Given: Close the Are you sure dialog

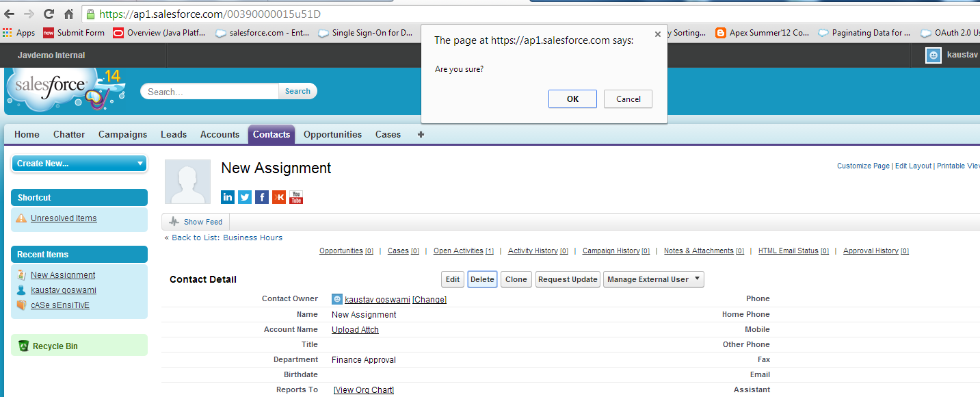Looking at the screenshot, I should point(658,33).
